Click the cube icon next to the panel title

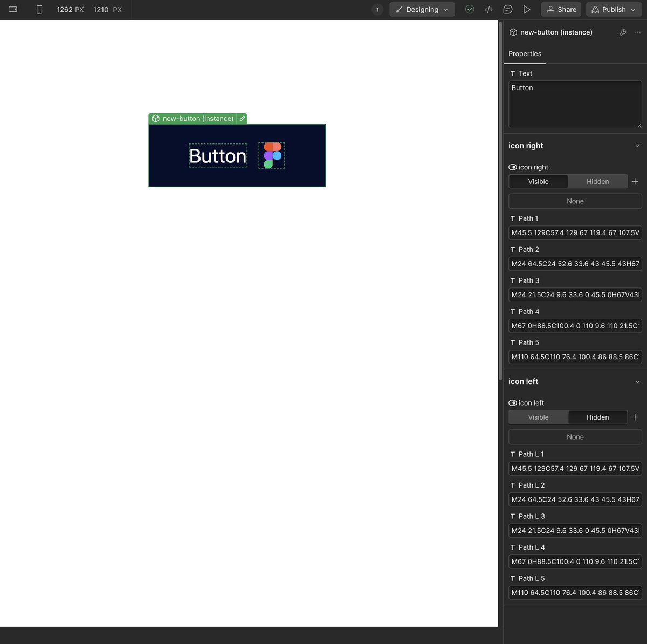[x=513, y=32]
